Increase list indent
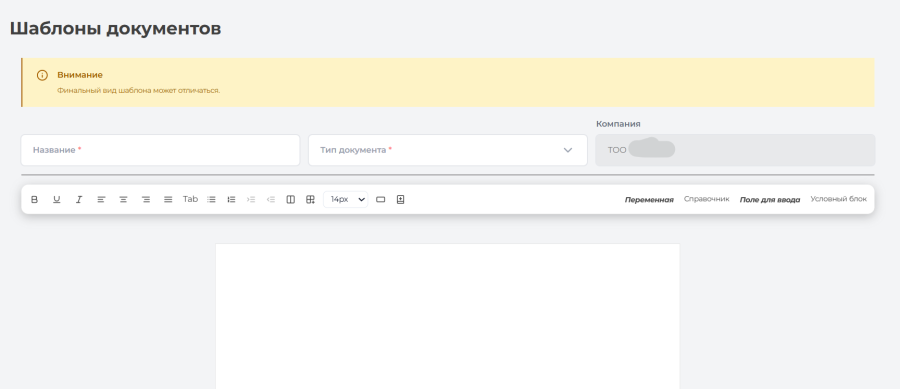Image resolution: width=900 pixels, height=389 pixels. point(251,199)
